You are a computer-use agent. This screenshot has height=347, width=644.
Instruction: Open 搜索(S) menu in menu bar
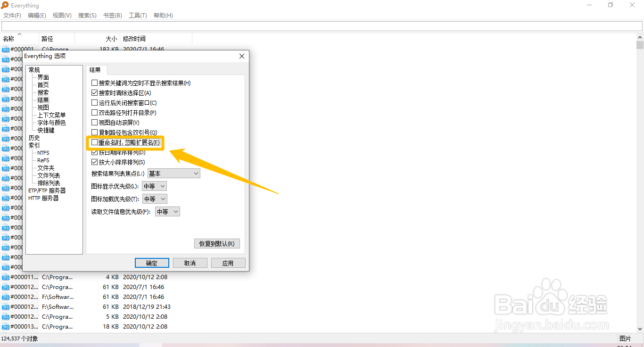click(x=87, y=16)
